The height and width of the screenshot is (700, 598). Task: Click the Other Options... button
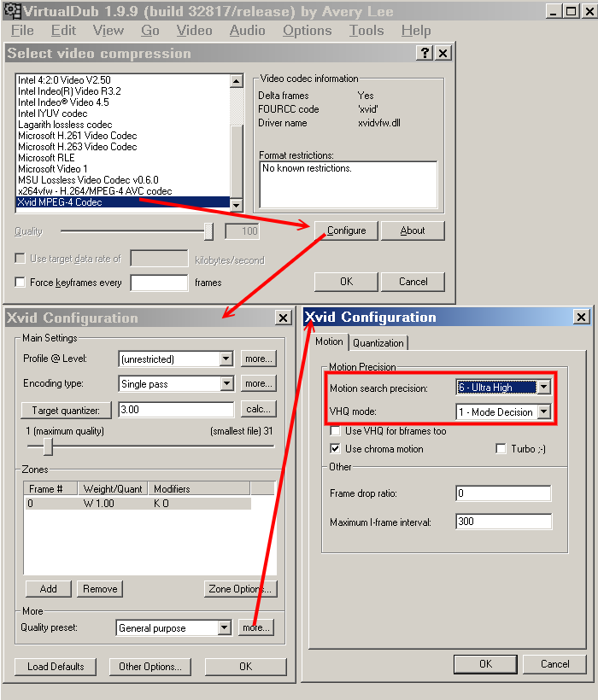tap(150, 667)
